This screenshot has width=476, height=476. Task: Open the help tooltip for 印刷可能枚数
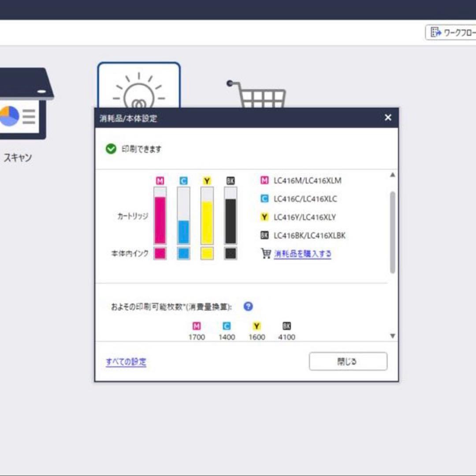[248, 306]
